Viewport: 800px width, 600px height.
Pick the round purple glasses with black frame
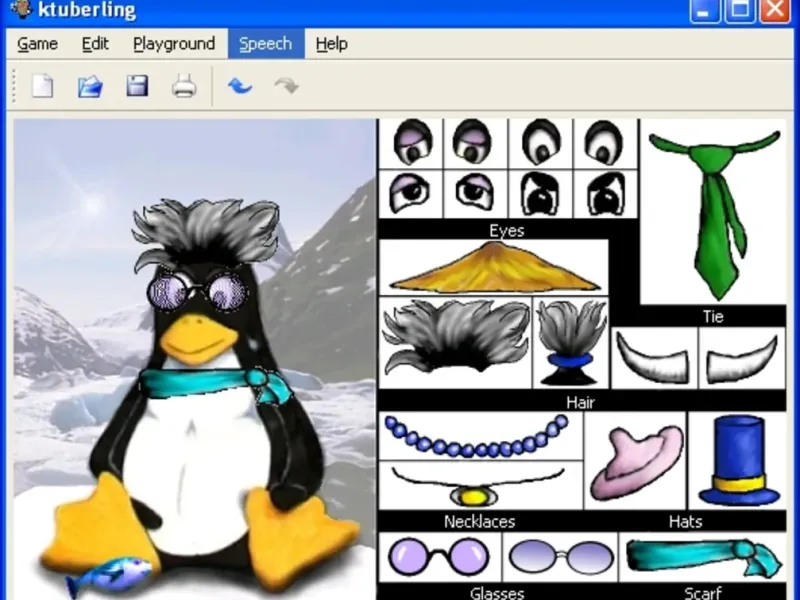[439, 557]
